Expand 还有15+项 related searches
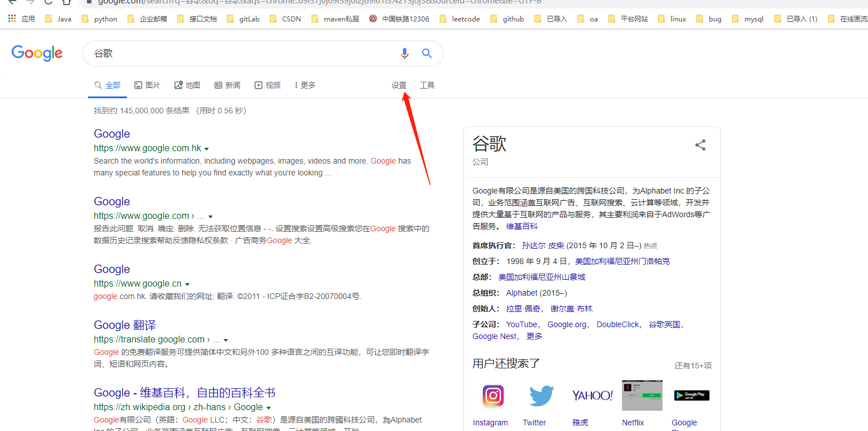The image size is (868, 431). (x=693, y=366)
